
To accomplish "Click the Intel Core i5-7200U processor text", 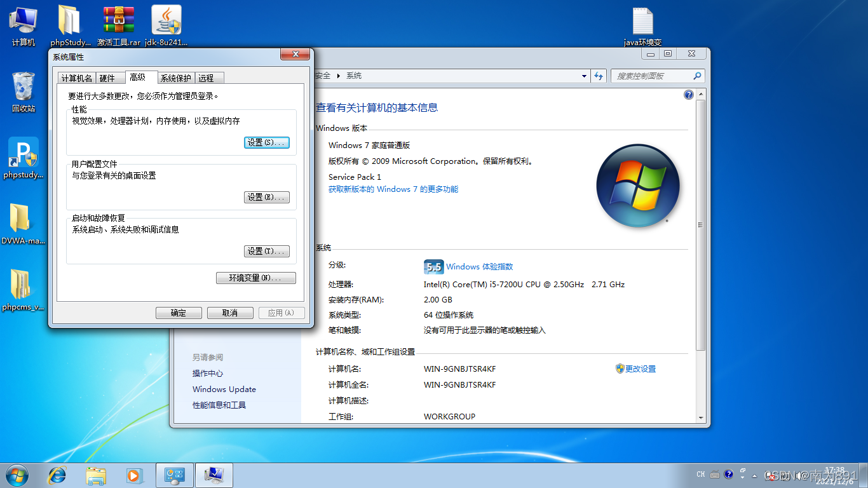I will pyautogui.click(x=524, y=285).
